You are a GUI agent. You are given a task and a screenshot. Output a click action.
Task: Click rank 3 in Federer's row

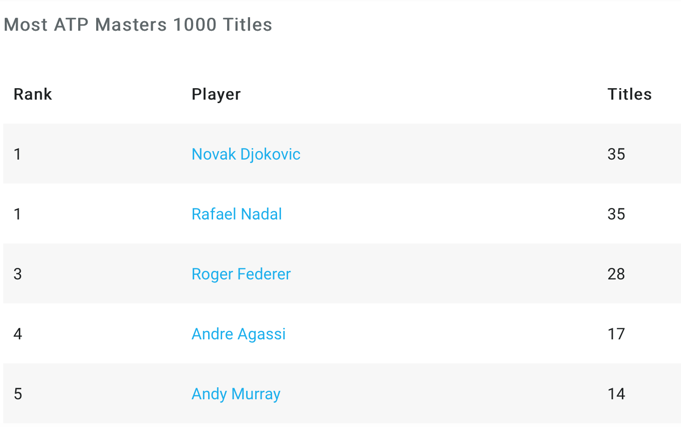coord(18,274)
